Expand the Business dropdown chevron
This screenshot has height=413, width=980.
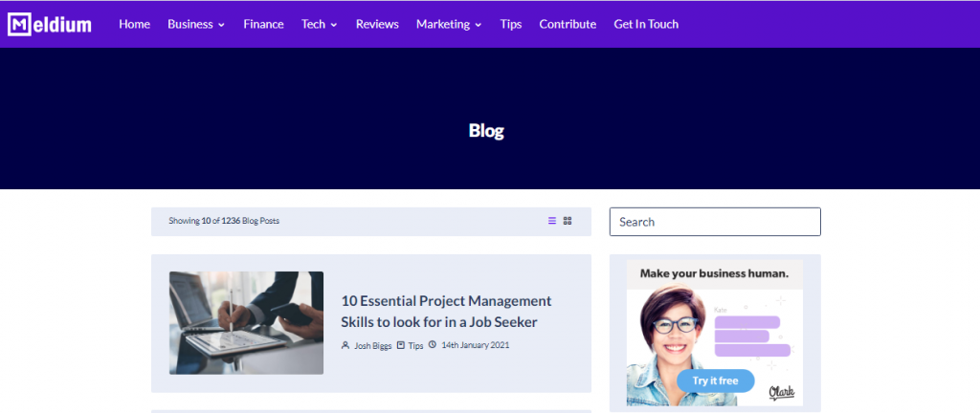tap(221, 26)
